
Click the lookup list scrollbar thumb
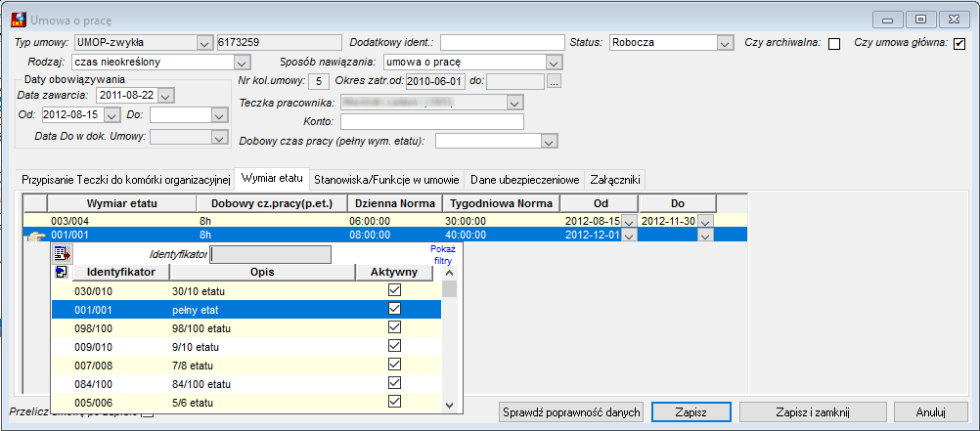tap(449, 288)
